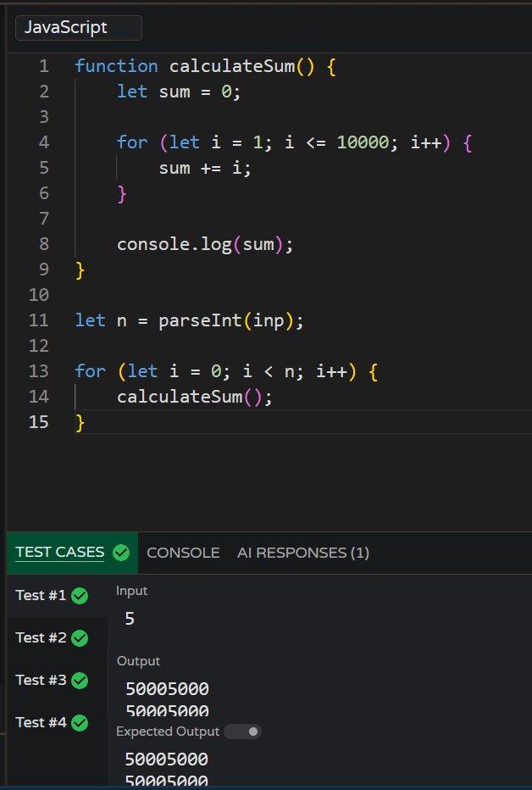Click the 'Expected Output' label
The width and height of the screenshot is (532, 790).
pos(168,732)
